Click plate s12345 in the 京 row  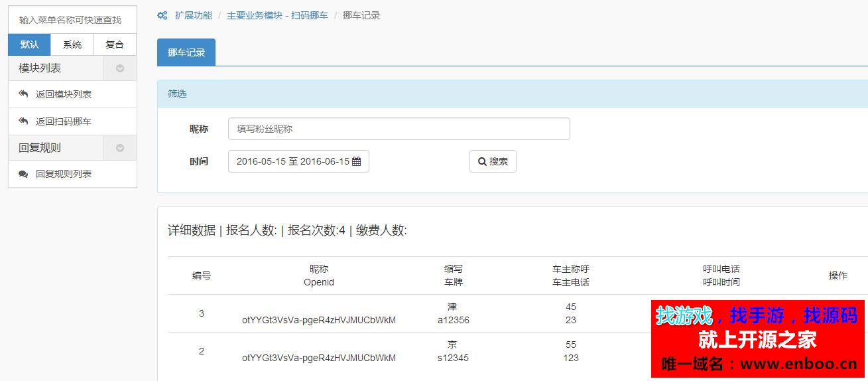[x=454, y=358]
